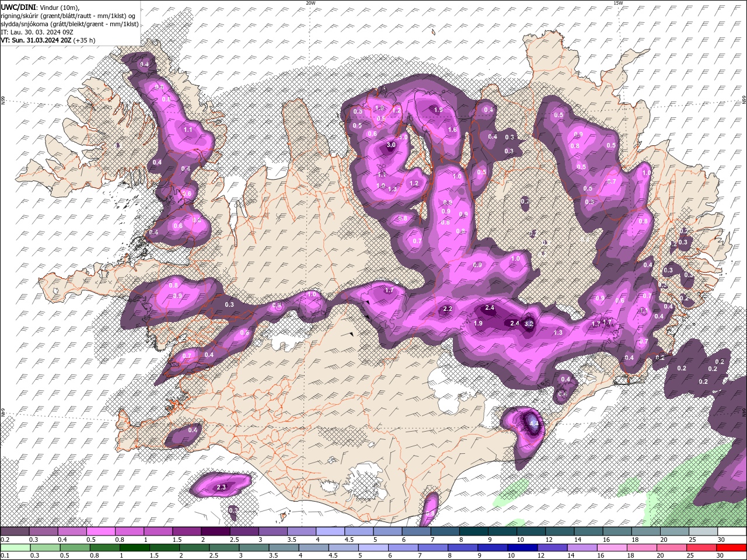Image resolution: width=747 pixels, height=560 pixels.
Task: Click the 'slydda/snjókoma' legend description line
Action: click(x=69, y=24)
